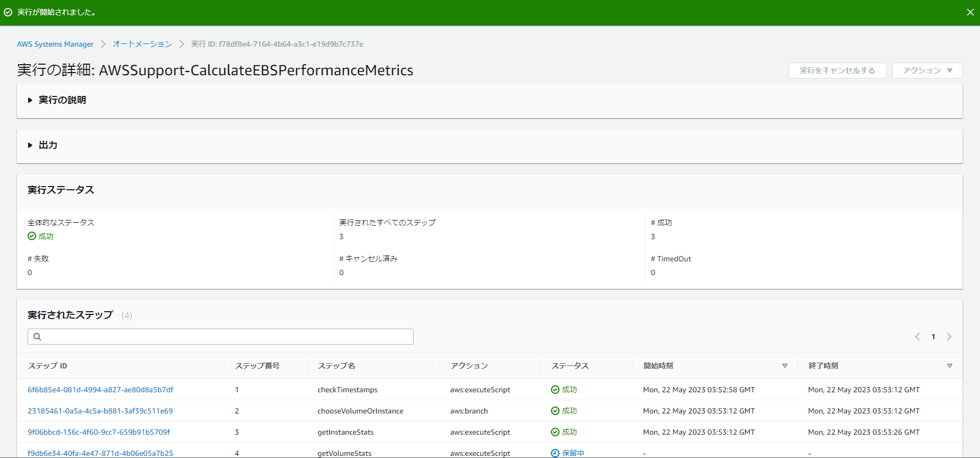Open step f9db6e34-40fa-4e47-871d-4b06e05a7b25

tap(100, 453)
